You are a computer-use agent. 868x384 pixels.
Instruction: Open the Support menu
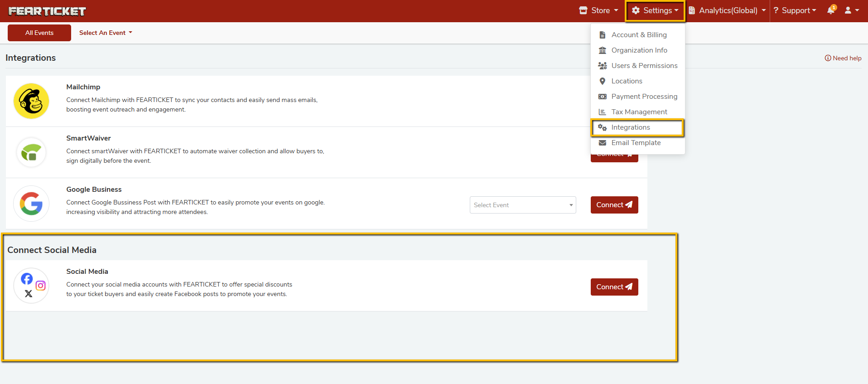tap(795, 10)
